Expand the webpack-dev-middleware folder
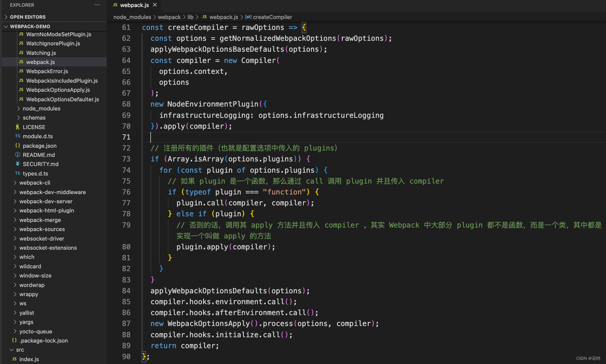 [x=52, y=192]
